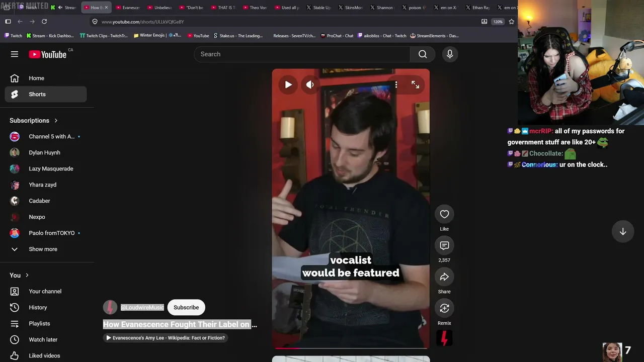Open the Short's three-dot more menu
Viewport: 644px width, 362px height.
tap(396, 84)
